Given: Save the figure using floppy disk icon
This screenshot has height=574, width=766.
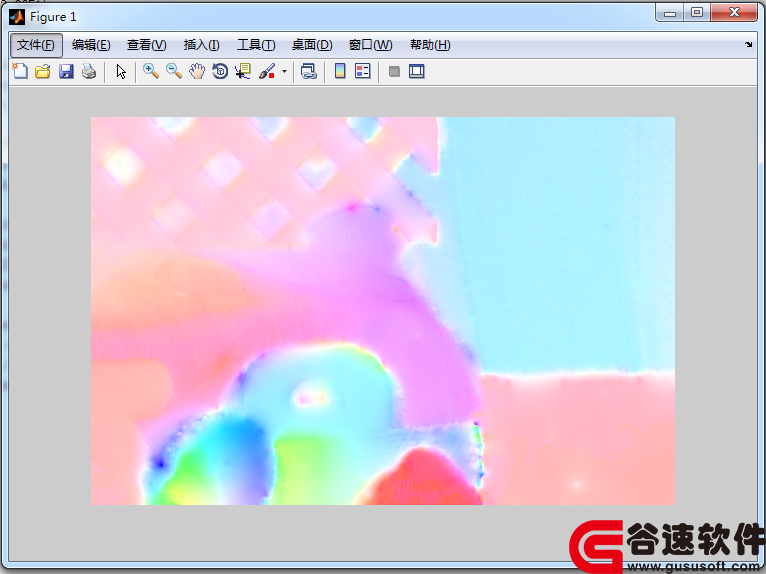Looking at the screenshot, I should click(x=66, y=71).
